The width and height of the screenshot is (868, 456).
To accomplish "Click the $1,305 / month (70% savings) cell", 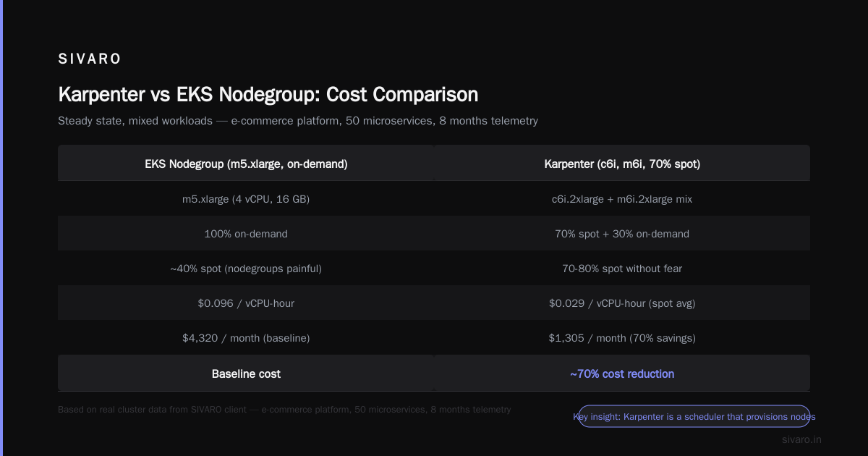I will [x=622, y=337].
